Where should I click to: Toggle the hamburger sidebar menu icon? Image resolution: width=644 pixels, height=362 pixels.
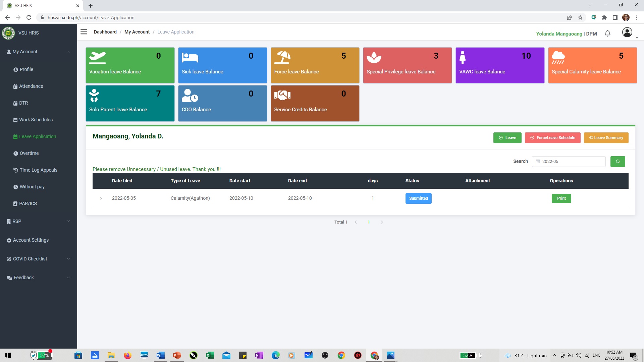pyautogui.click(x=84, y=32)
